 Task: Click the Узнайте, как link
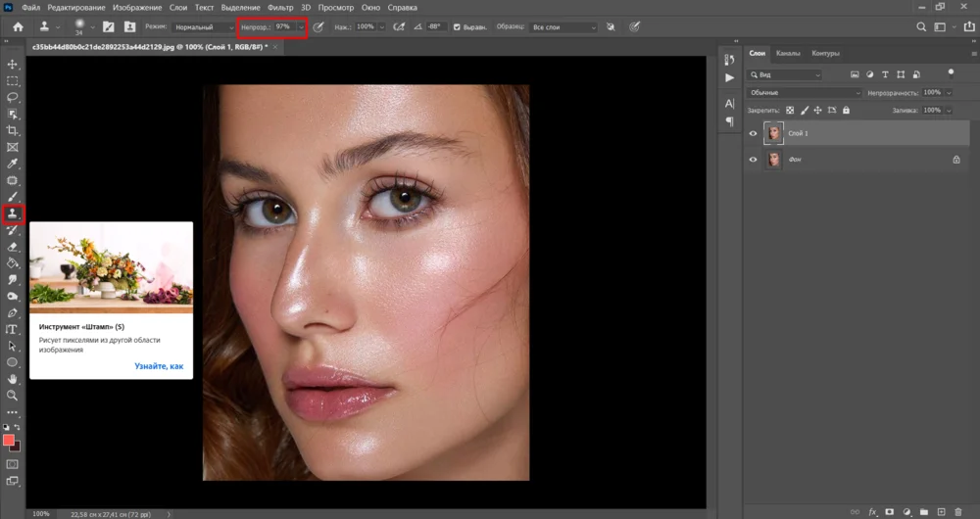click(159, 365)
